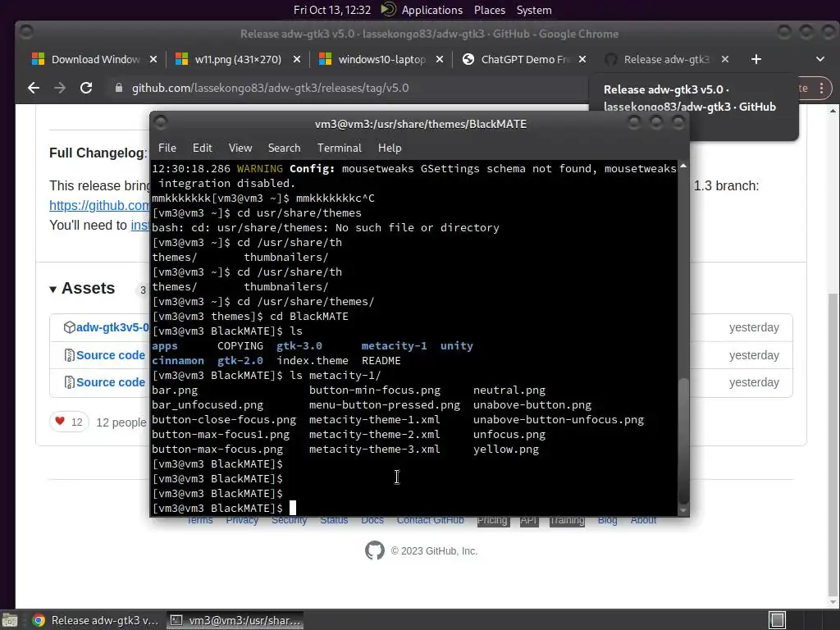Image resolution: width=840 pixels, height=630 pixels.
Task: Open the adw-gtk3v5-0 asset link
Action: (x=112, y=327)
